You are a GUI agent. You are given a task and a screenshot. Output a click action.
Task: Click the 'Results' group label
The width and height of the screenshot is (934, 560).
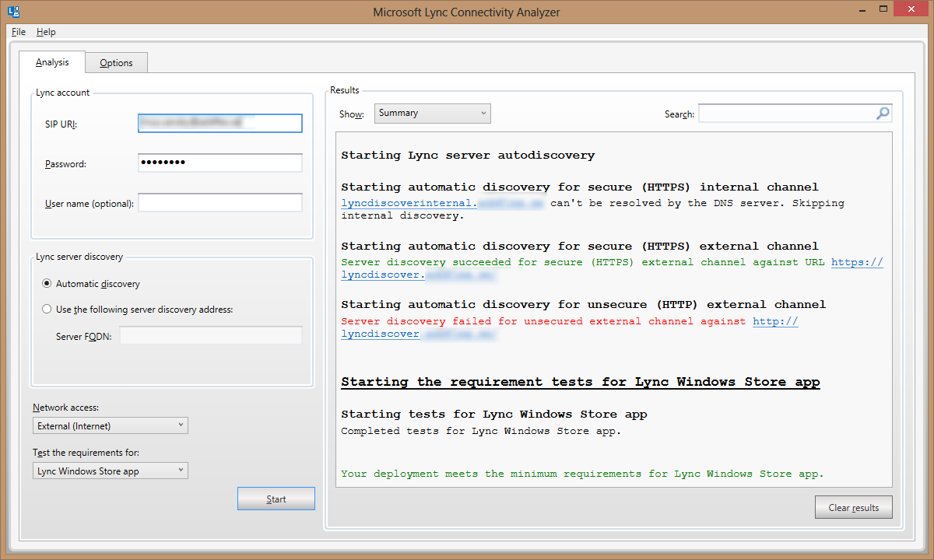[x=345, y=90]
